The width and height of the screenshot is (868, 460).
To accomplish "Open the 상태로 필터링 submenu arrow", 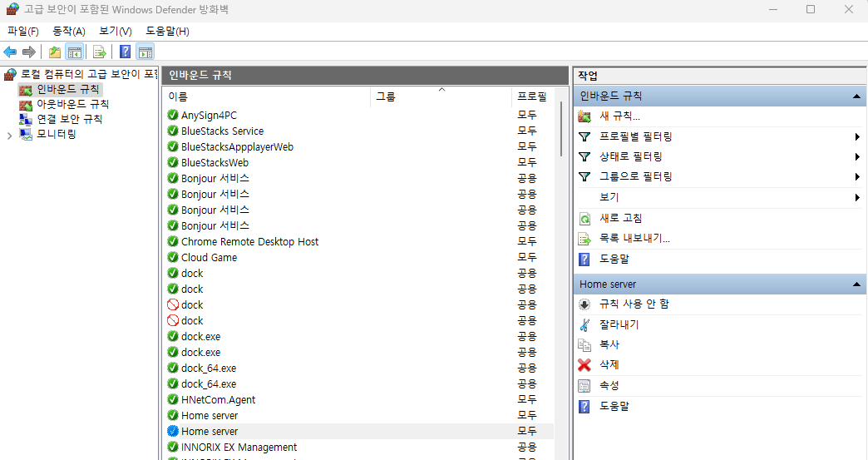I will [857, 156].
